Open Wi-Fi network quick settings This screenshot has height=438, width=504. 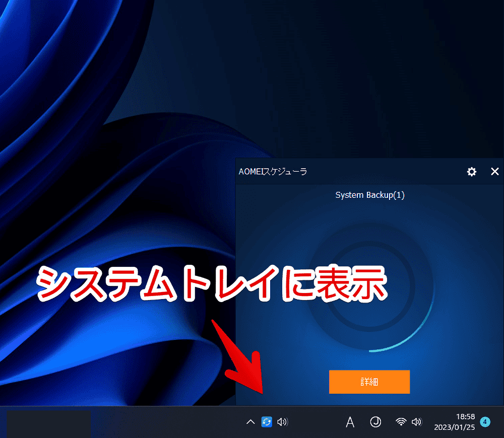tap(401, 421)
